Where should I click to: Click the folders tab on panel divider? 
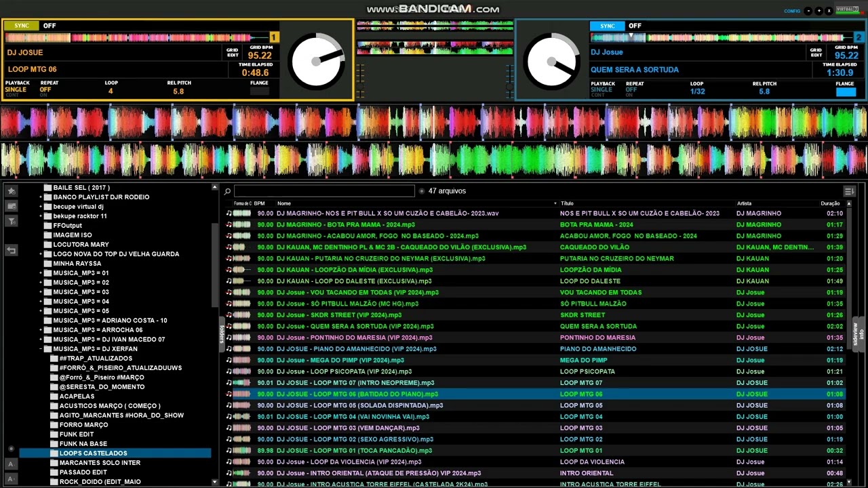coord(221,333)
